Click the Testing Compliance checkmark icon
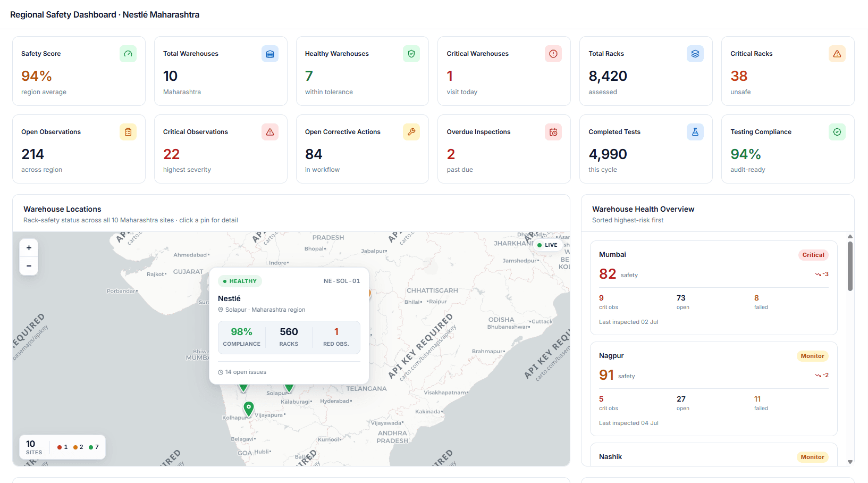This screenshot has height=483, width=868. click(x=837, y=132)
